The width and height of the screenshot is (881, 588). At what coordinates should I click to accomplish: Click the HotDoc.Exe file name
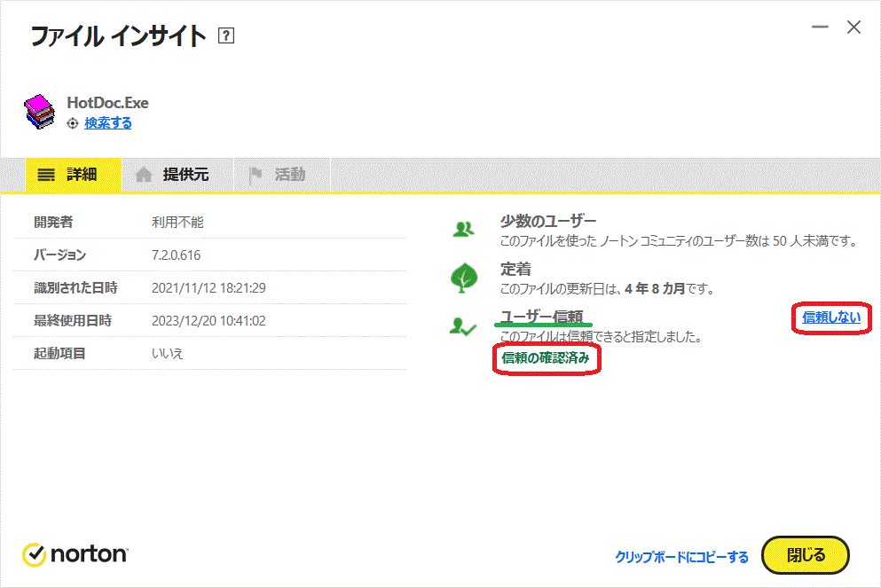coord(107,103)
